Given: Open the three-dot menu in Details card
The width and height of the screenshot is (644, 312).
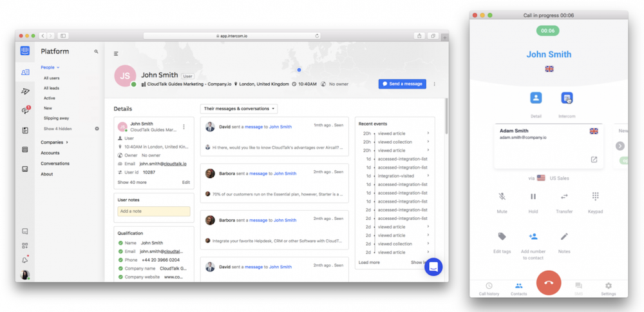Looking at the screenshot, I should 184,126.
